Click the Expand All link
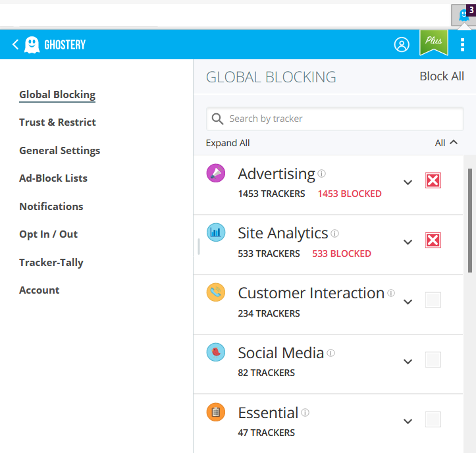Screen dimensions: 476x453 [x=228, y=143]
